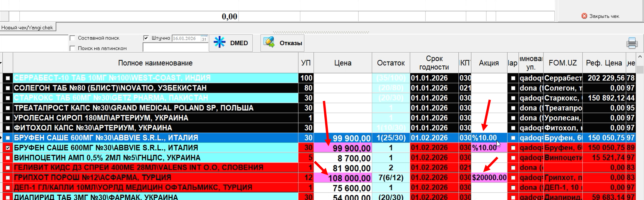Tick the left checkbox of Серрабест-10 row
Image resolution: width=644 pixels, height=200 pixels.
click(8, 78)
